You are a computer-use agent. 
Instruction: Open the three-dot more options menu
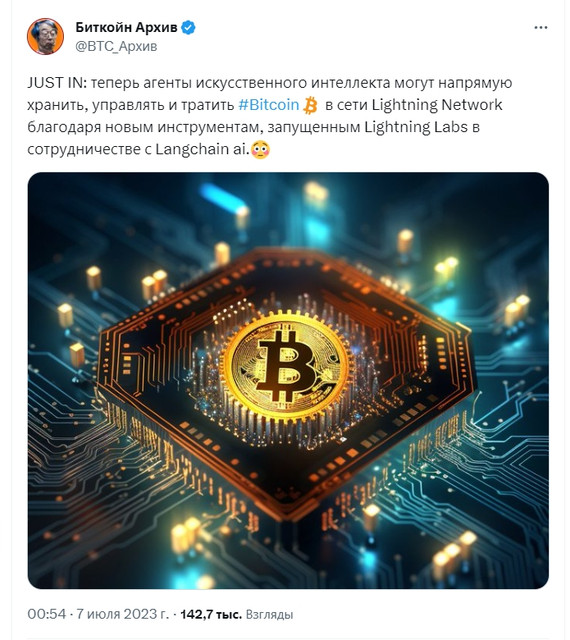(x=541, y=28)
